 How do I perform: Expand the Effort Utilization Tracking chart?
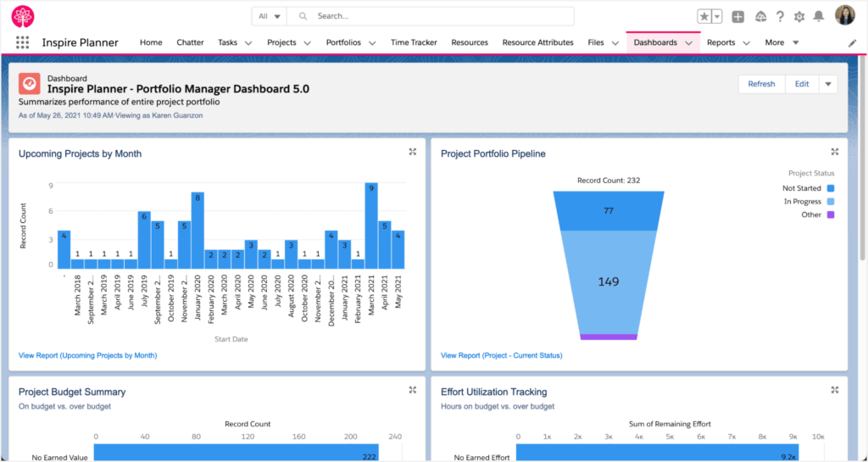point(835,390)
